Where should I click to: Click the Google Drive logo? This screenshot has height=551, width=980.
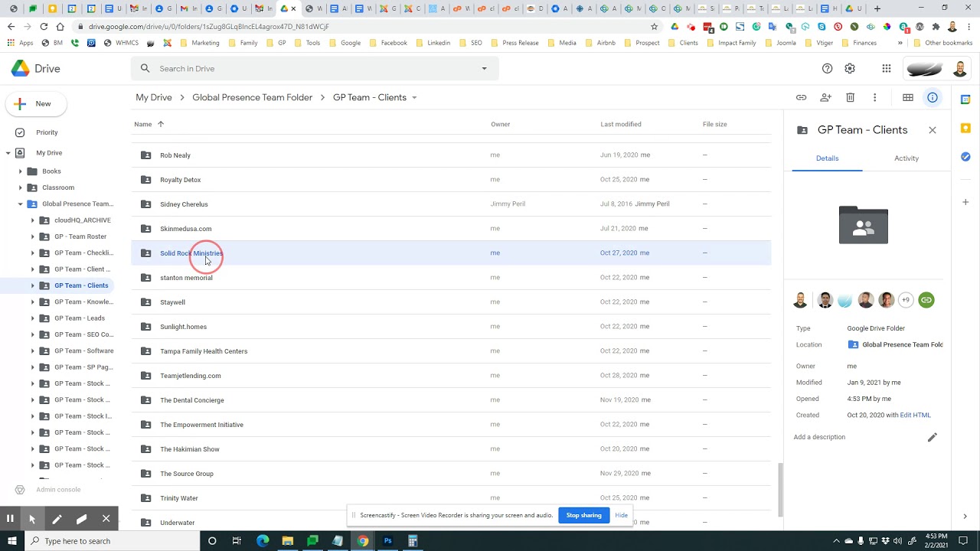[x=36, y=68]
